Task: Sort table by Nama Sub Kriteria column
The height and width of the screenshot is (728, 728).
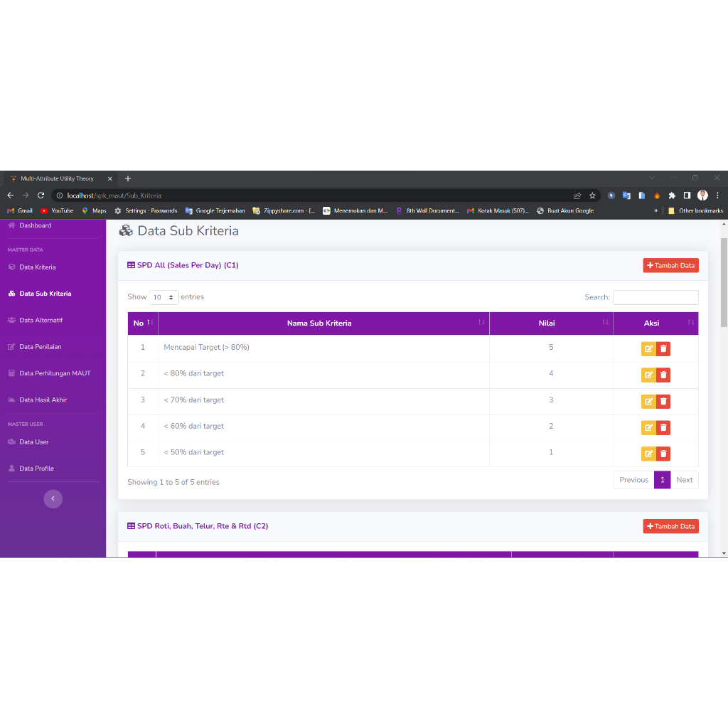Action: click(323, 323)
